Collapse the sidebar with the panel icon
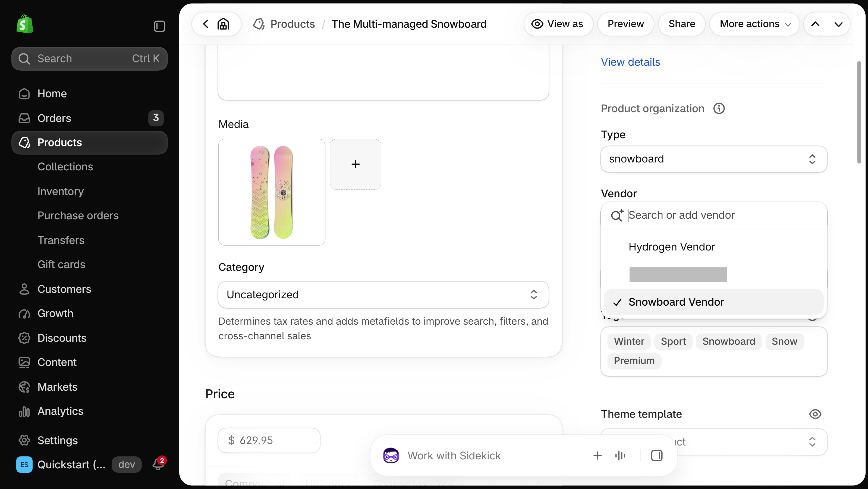Image resolution: width=868 pixels, height=489 pixels. pos(159,26)
